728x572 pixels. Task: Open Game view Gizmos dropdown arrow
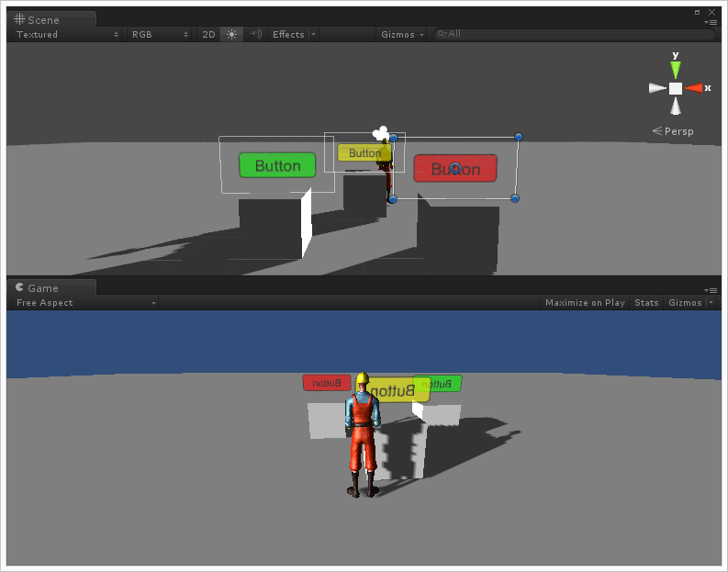point(711,303)
